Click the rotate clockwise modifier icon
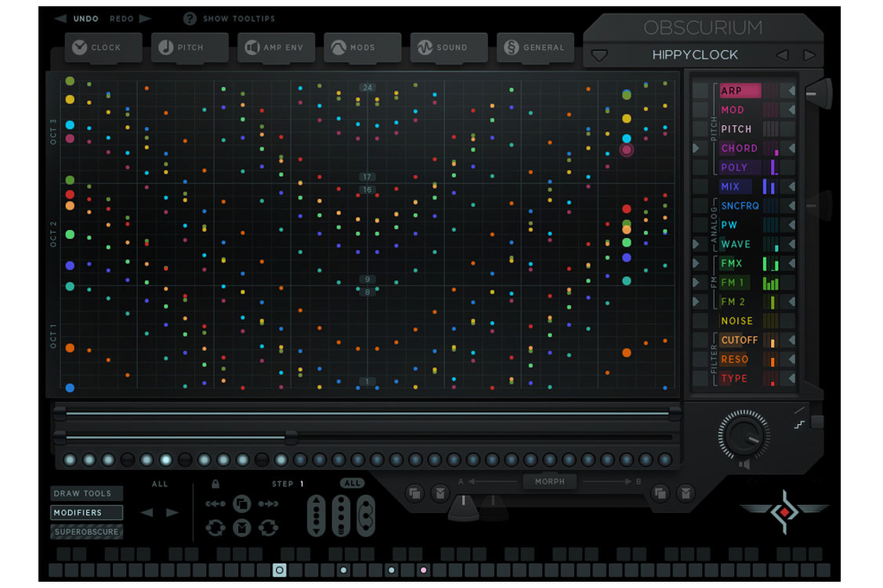Image resolution: width=883 pixels, height=588 pixels. pyautogui.click(x=268, y=528)
